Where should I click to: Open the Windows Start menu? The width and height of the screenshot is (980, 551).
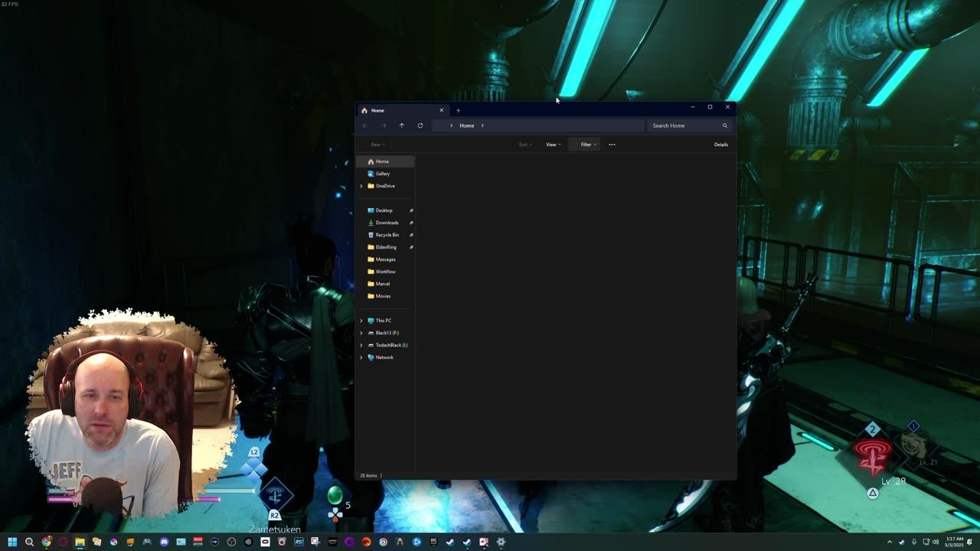[x=12, y=542]
